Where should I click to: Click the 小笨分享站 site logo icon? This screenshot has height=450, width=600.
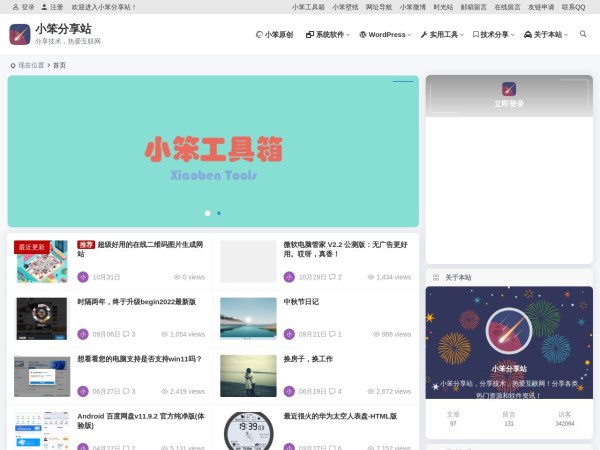click(x=19, y=35)
